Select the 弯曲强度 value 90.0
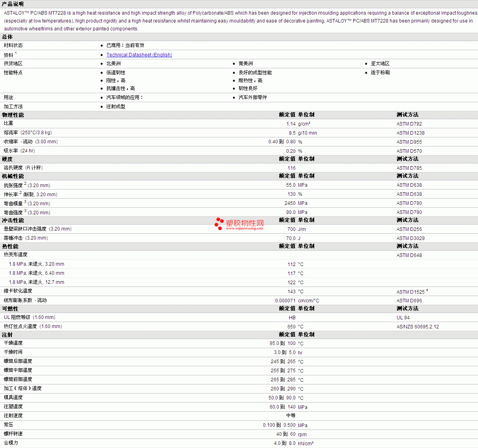Screen dimensions: 478x448 point(291,212)
